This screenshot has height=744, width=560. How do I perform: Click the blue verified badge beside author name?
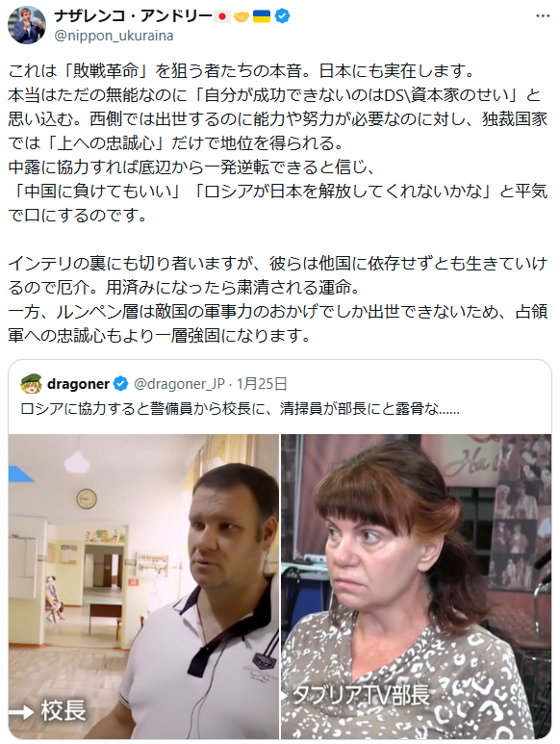tap(283, 16)
